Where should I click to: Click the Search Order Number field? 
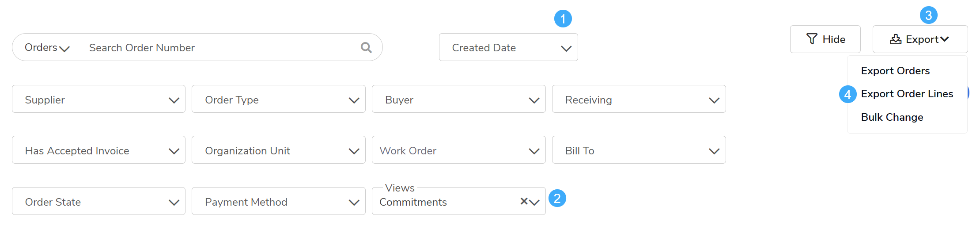coord(221,47)
